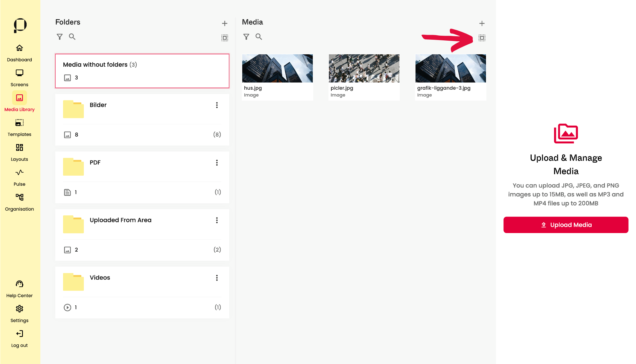Add a new folder with plus icon
The width and height of the screenshot is (636, 364).
[x=225, y=23]
